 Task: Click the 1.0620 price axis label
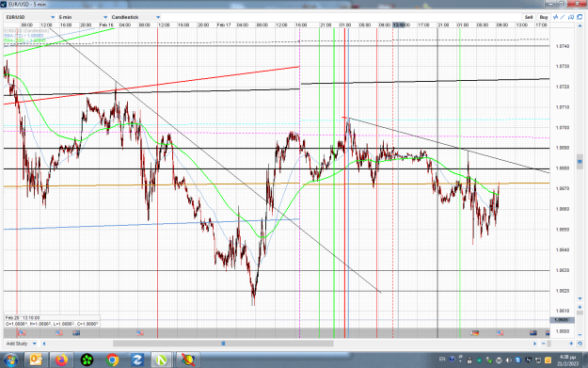562,291
